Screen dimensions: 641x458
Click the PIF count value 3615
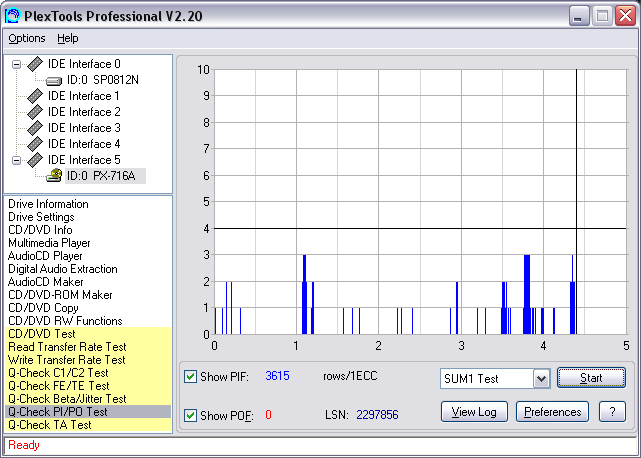277,376
